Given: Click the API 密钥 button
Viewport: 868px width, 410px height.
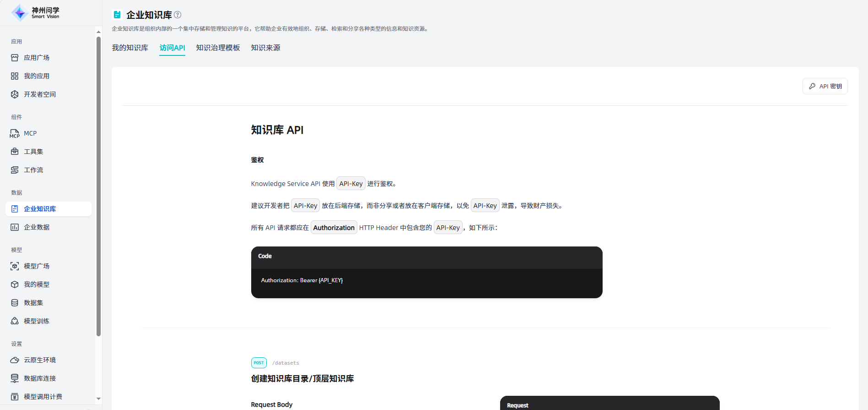Looking at the screenshot, I should tap(825, 86).
